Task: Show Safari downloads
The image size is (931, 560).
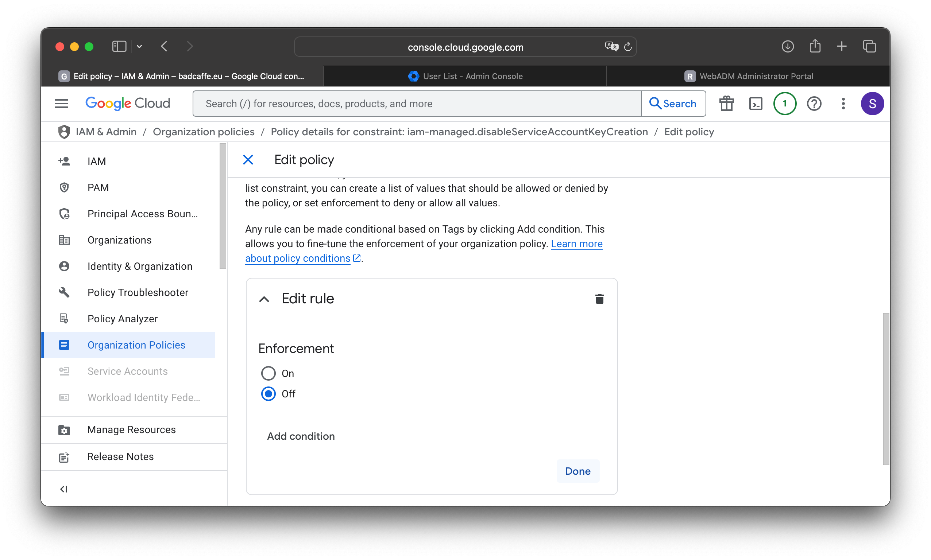Action: 788,46
